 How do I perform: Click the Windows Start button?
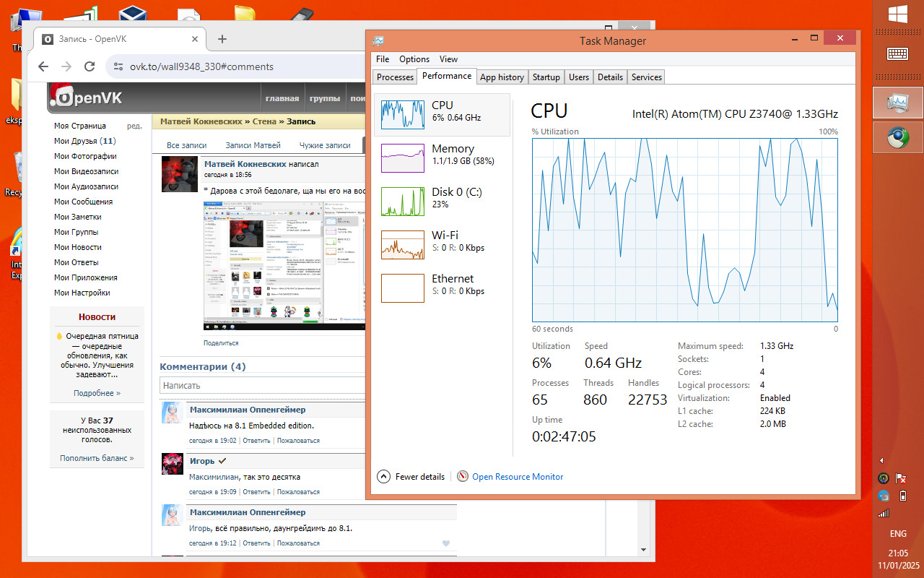point(898,14)
